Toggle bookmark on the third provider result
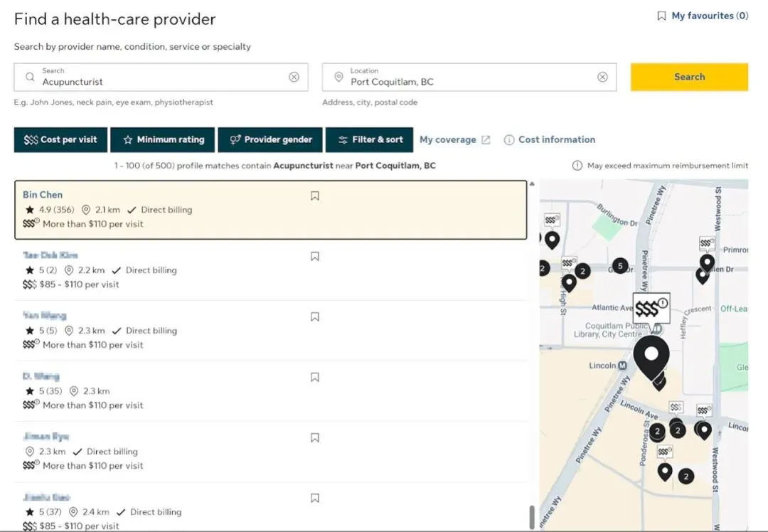Viewport: 768px width, 532px height. 315,316
